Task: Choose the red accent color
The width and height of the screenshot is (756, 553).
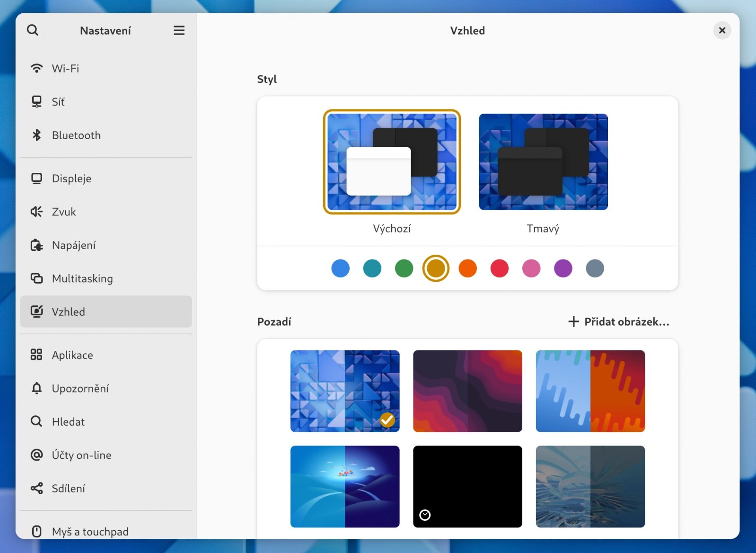Action: click(x=500, y=268)
